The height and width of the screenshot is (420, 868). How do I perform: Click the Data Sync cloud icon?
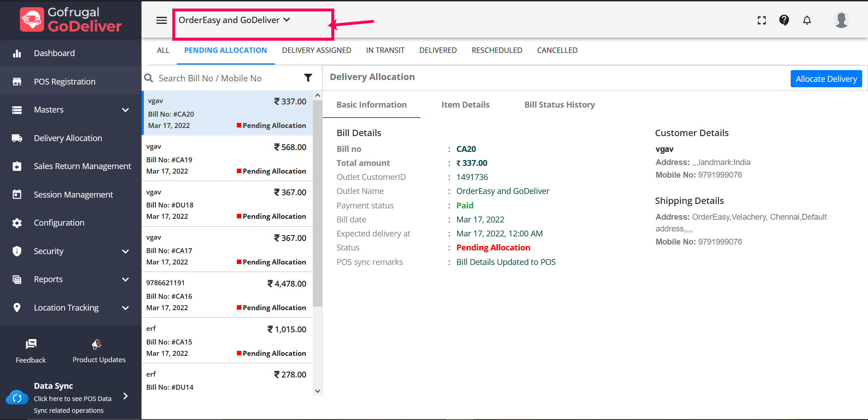click(17, 398)
